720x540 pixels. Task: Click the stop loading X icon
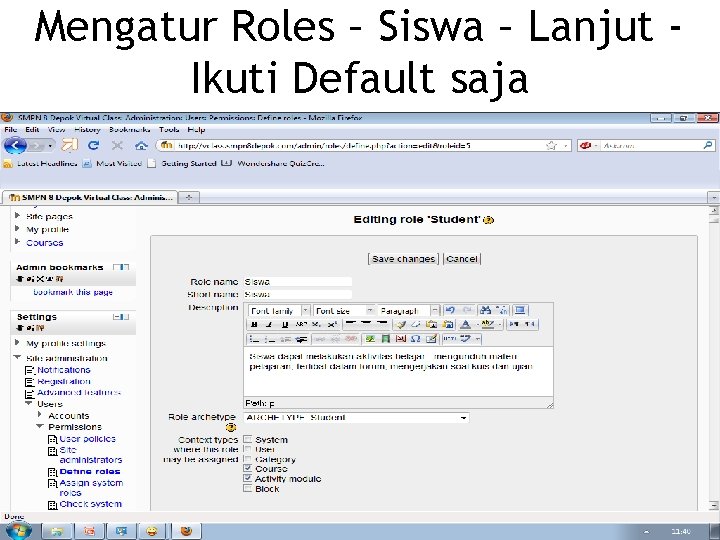pos(118,146)
